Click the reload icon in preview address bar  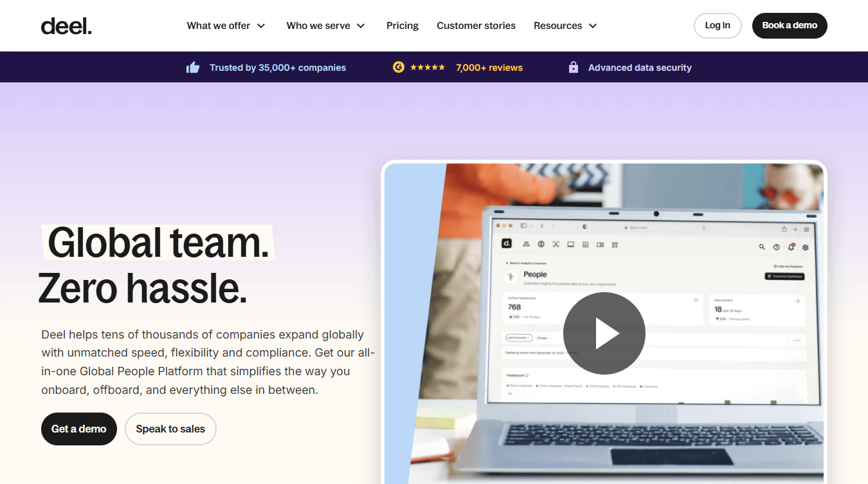coord(704,228)
